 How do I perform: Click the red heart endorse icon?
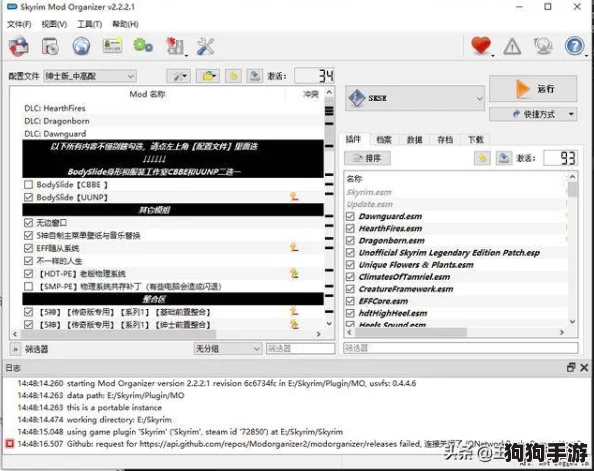coord(481,46)
